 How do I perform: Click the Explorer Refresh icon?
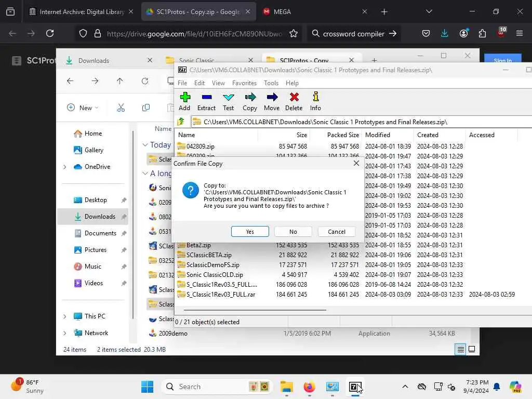point(145,81)
